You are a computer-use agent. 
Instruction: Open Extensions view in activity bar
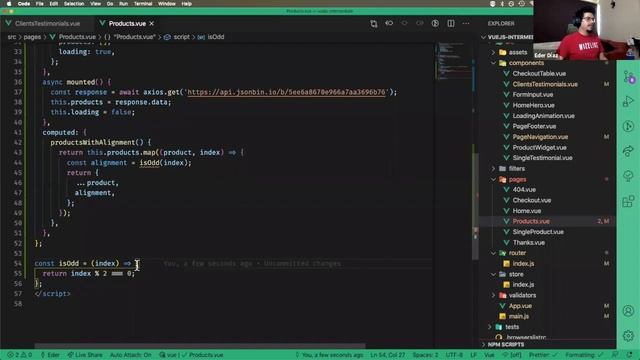(629, 201)
